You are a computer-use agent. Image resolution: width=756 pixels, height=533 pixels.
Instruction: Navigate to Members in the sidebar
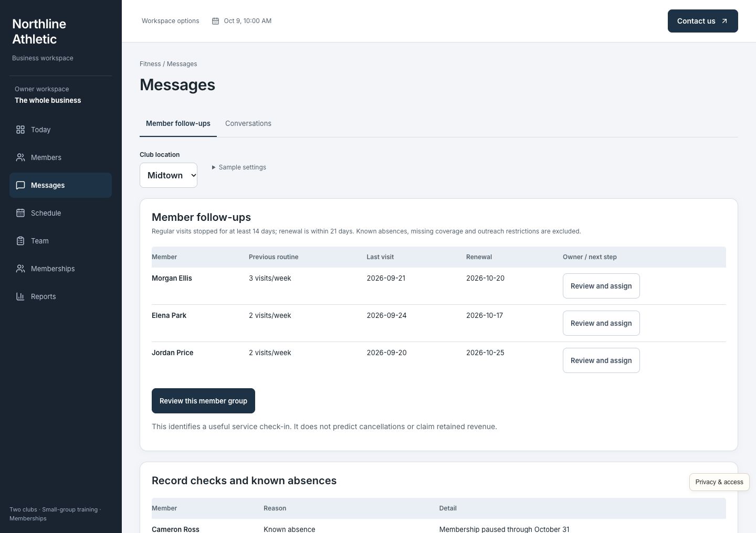point(60,157)
